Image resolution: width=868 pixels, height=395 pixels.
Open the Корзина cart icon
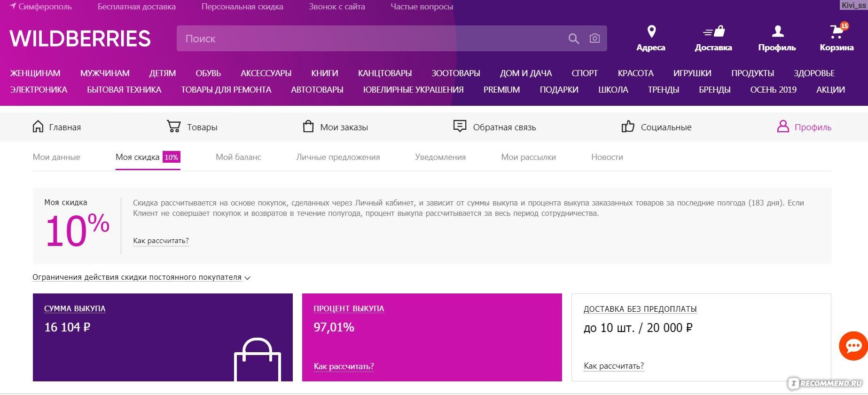click(x=837, y=32)
